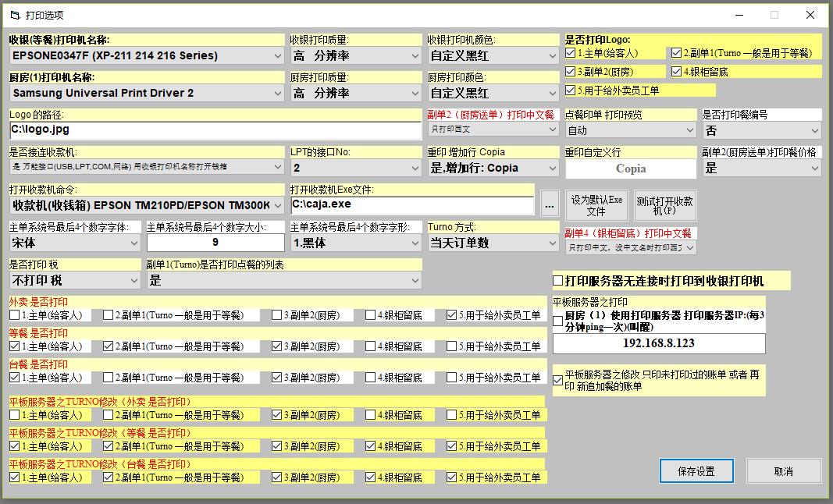Screen dimensions: 833x504
Task: Uncheck 4.银柜留底 in TURNO修改 等餐 row
Action: click(370, 446)
